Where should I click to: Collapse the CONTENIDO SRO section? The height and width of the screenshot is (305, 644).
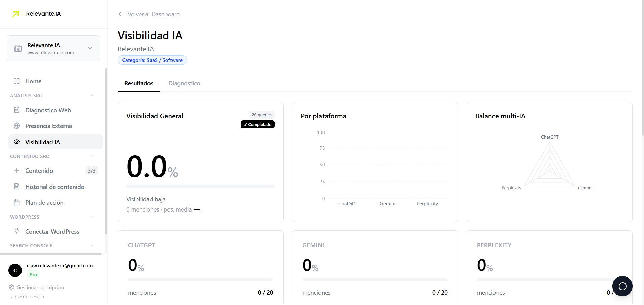92,156
